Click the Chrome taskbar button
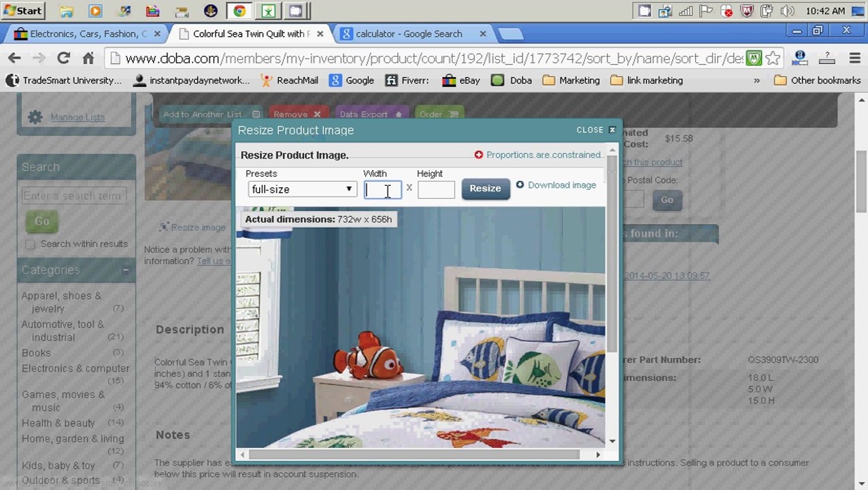 239,11
